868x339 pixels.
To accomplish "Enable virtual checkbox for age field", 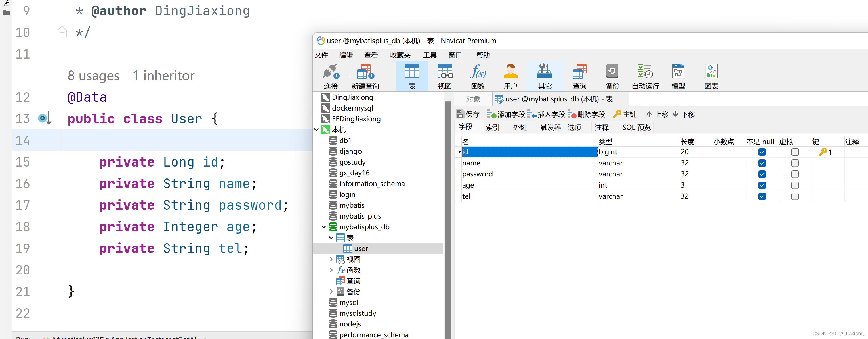I will 795,186.
